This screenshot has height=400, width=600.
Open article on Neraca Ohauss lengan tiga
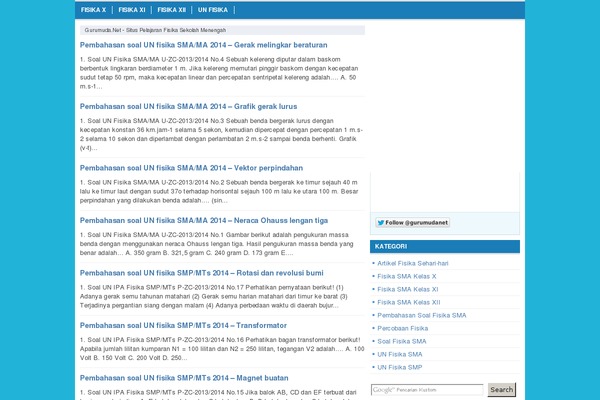click(x=204, y=220)
